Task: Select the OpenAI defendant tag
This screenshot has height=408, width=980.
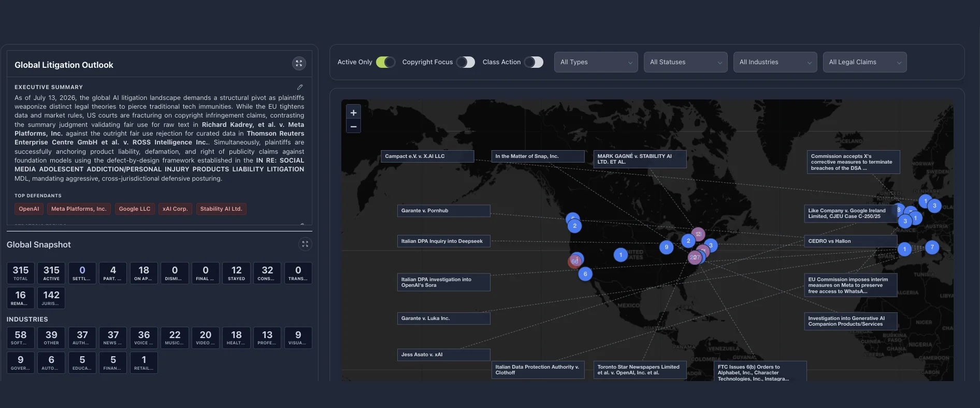Action: 29,209
